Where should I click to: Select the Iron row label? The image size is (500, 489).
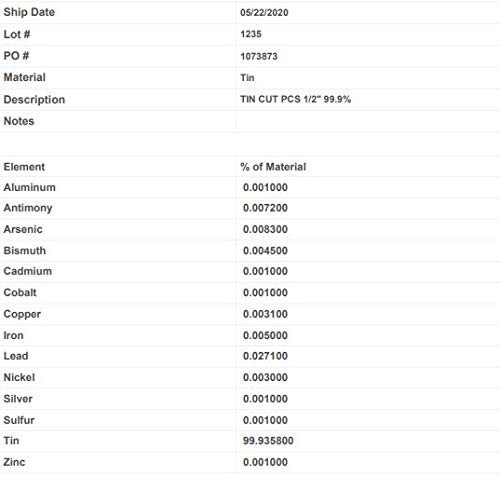[x=13, y=335]
